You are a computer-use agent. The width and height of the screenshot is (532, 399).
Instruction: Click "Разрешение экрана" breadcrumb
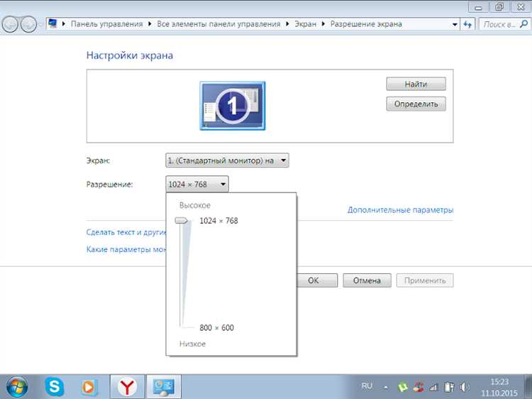366,24
